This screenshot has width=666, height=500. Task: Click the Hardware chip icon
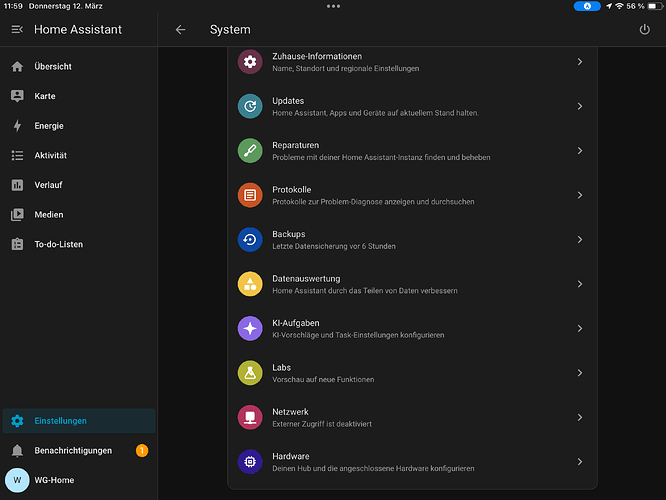pyautogui.click(x=250, y=462)
